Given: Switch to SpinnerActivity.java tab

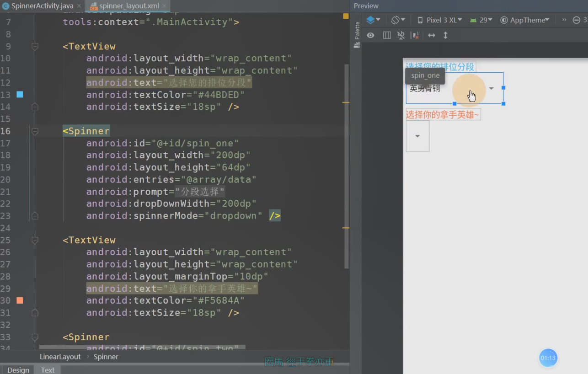Looking at the screenshot, I should [39, 6].
